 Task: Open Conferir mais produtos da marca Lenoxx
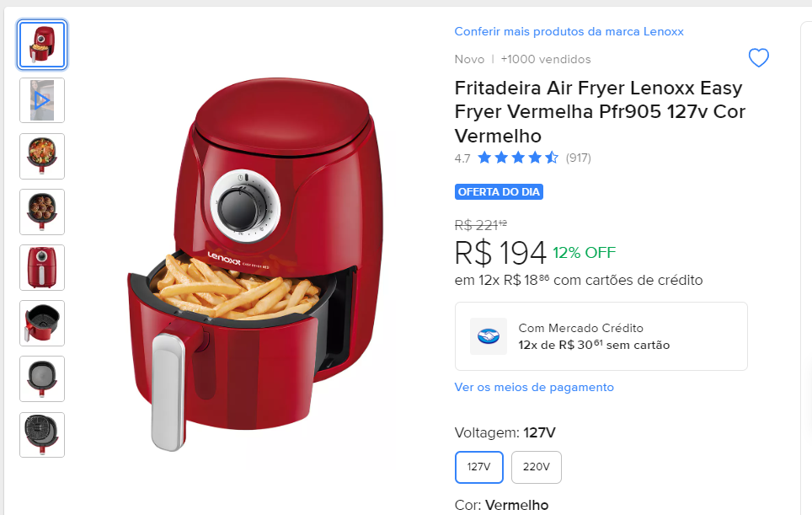(x=569, y=31)
